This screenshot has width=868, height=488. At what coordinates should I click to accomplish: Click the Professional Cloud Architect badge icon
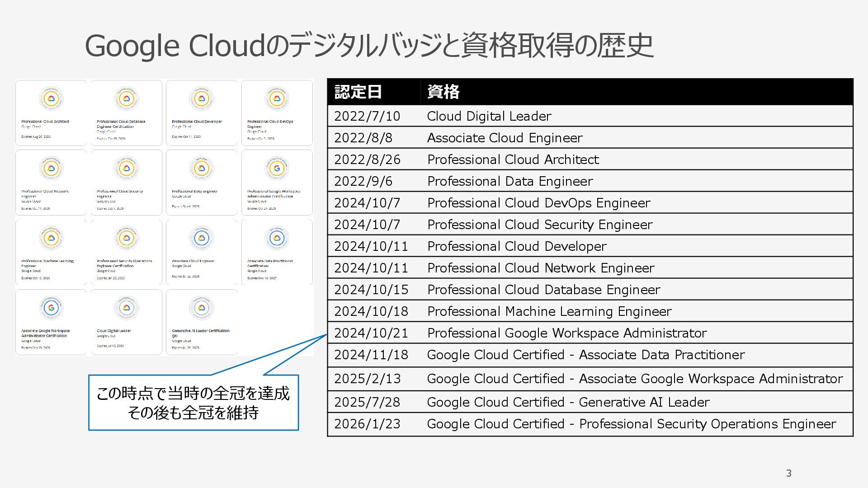pyautogui.click(x=51, y=99)
